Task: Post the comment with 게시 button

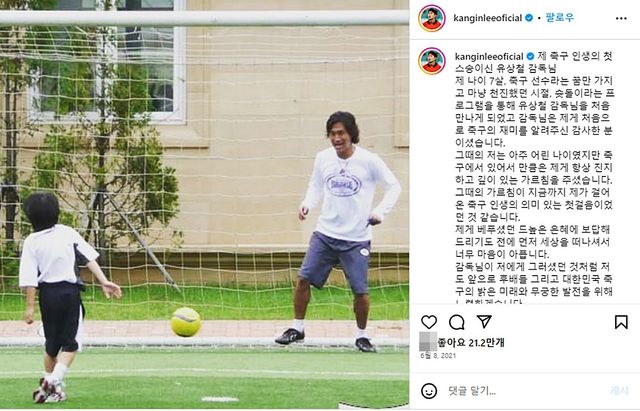Action: pyautogui.click(x=619, y=391)
